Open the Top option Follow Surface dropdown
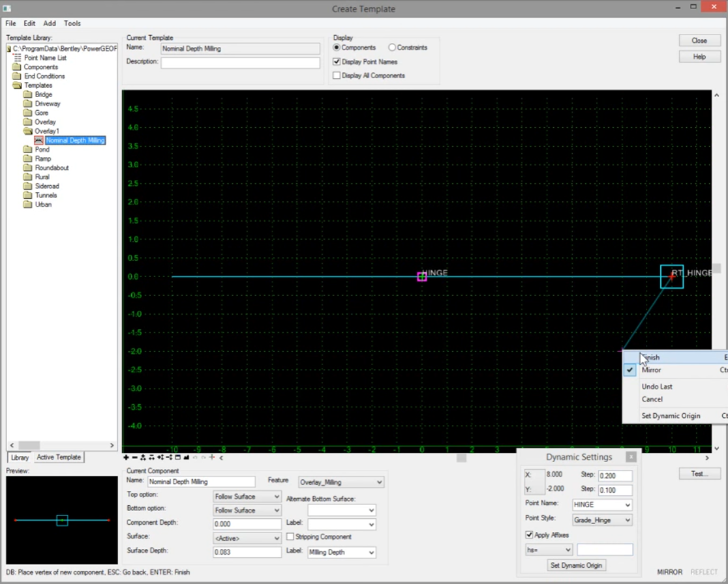728x584 pixels. pos(277,496)
